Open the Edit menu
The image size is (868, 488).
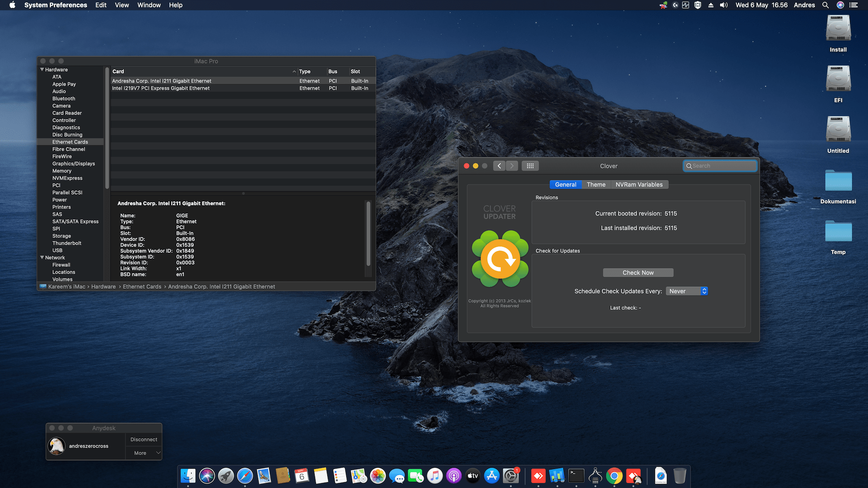pyautogui.click(x=101, y=5)
